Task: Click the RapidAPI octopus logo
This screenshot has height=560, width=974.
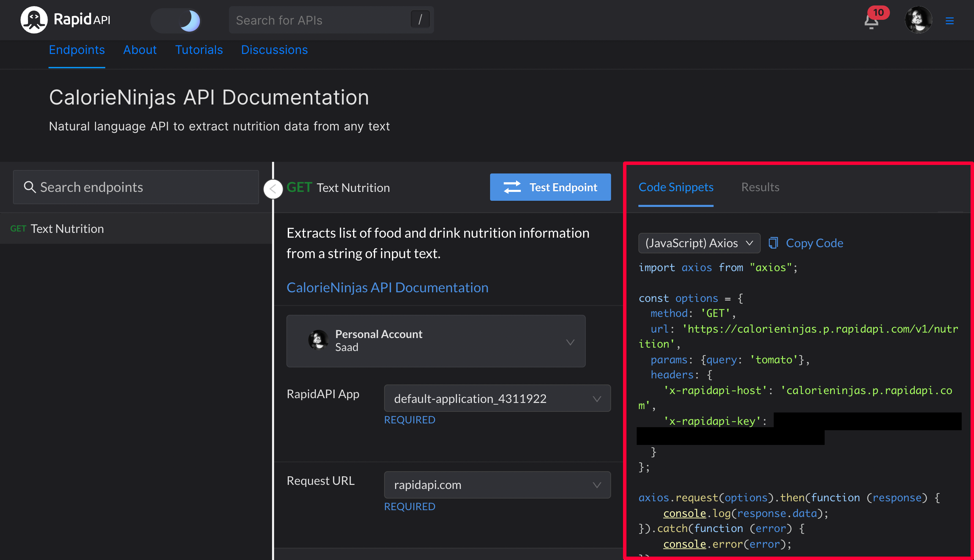Action: [x=34, y=19]
